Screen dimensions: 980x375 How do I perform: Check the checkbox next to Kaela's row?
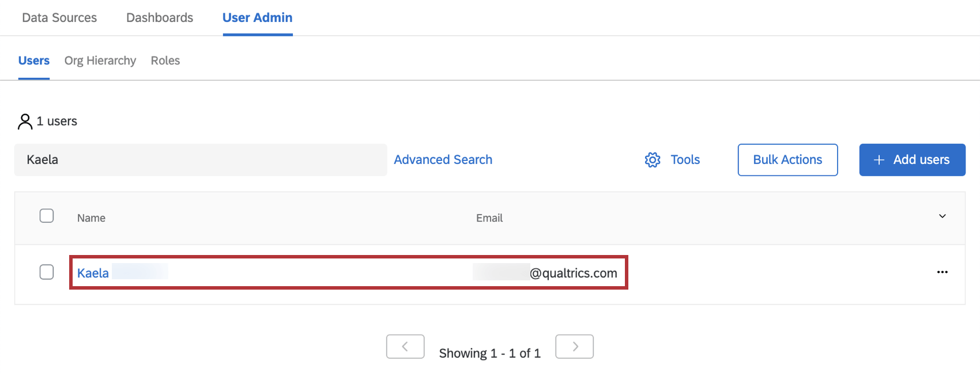[47, 272]
